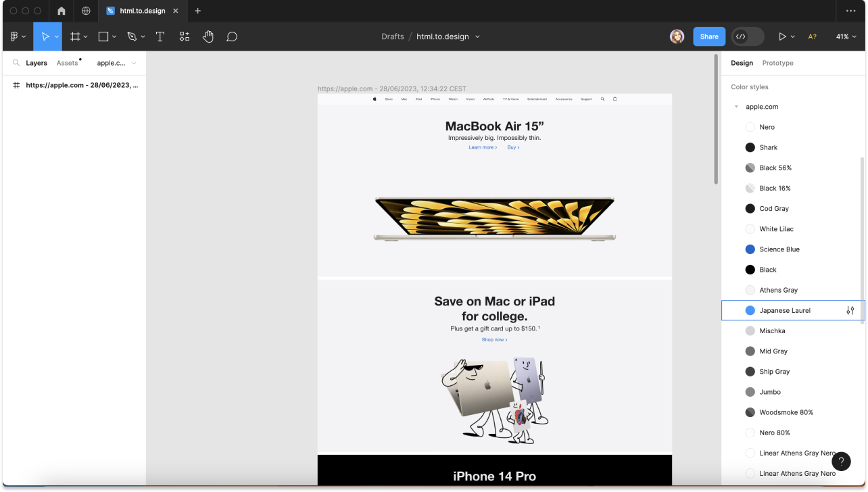Click the Present play button
868x492 pixels.
pyautogui.click(x=782, y=36)
